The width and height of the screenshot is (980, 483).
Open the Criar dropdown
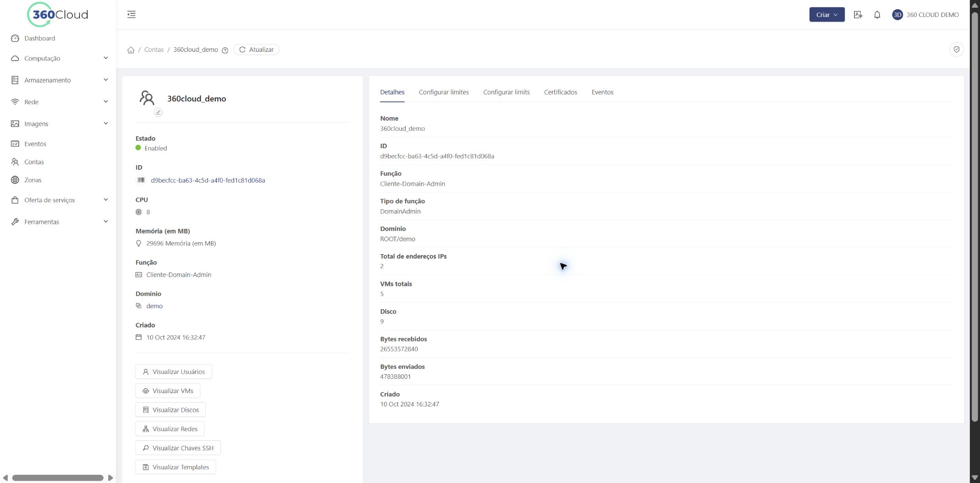coord(826,15)
